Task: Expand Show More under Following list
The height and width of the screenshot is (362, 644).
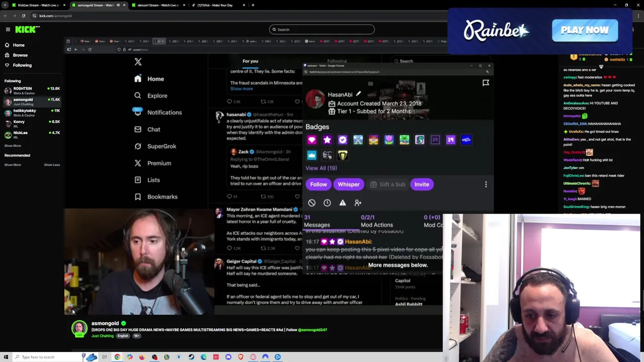Action: (x=13, y=146)
